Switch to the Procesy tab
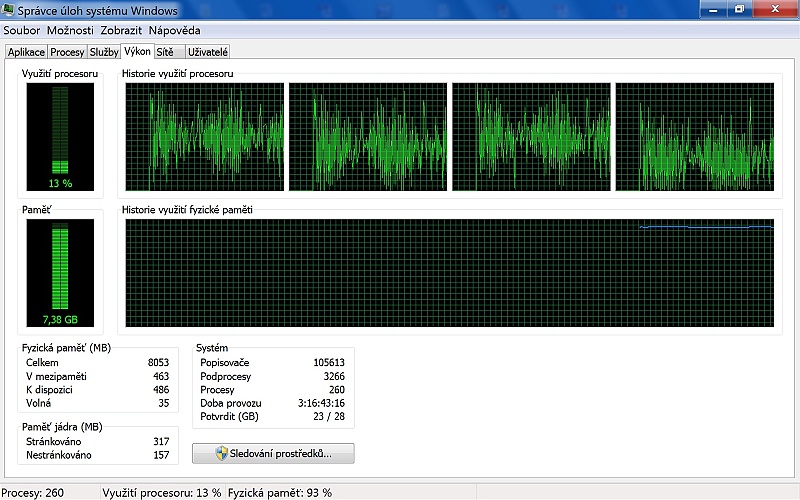The width and height of the screenshot is (800, 500). point(67,52)
